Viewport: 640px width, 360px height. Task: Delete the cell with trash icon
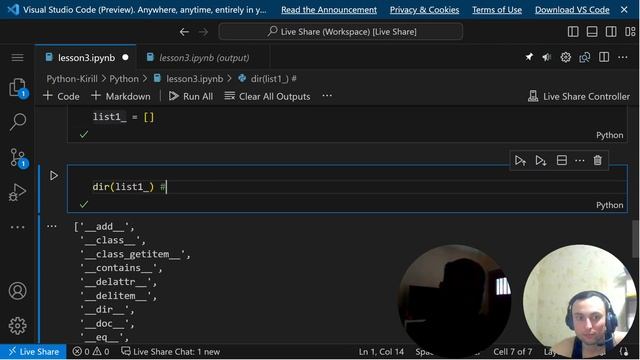(x=598, y=160)
